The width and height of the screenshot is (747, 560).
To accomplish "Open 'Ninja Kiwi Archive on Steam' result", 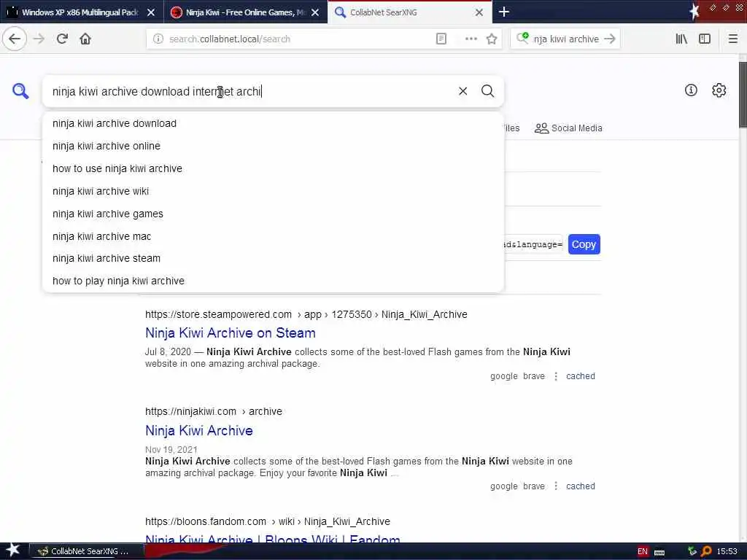I will (230, 332).
